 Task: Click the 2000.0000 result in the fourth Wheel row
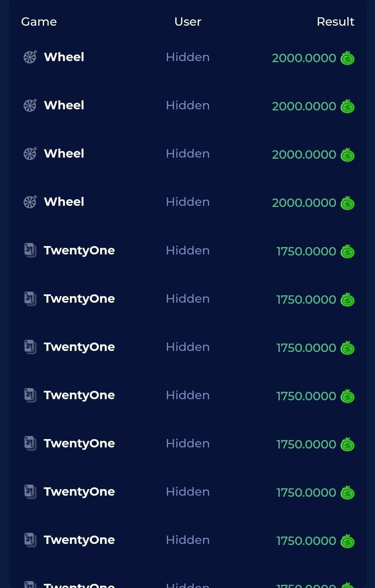pyautogui.click(x=304, y=203)
